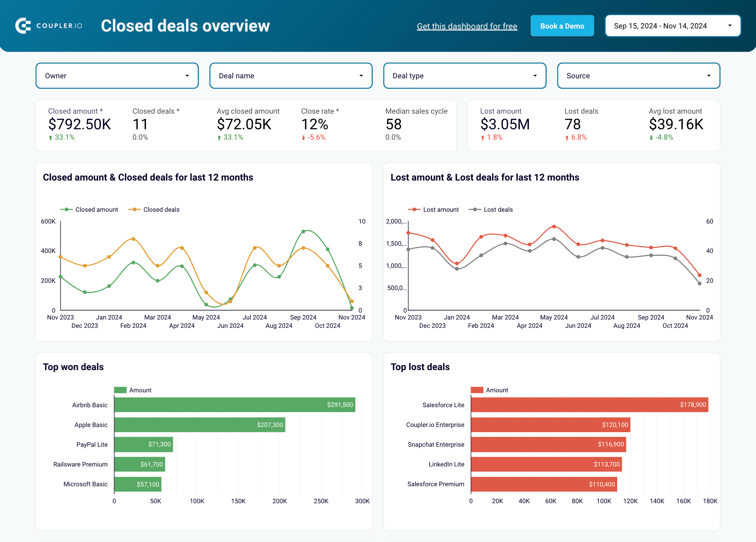
Task: Expand the Deal name filter dropdown
Action: (291, 76)
